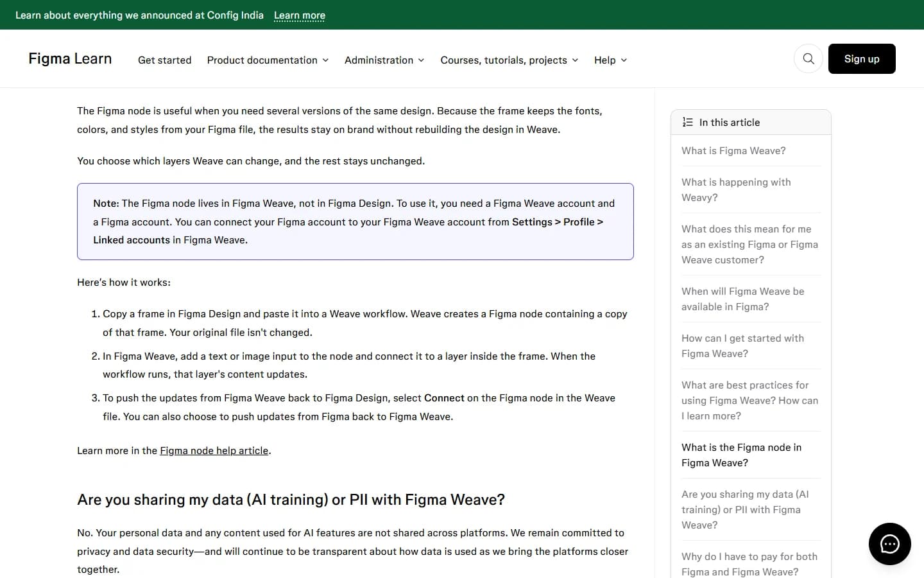Screen dimensions: 924x578
Task: Click the list icon beside In this article
Action: click(688, 122)
